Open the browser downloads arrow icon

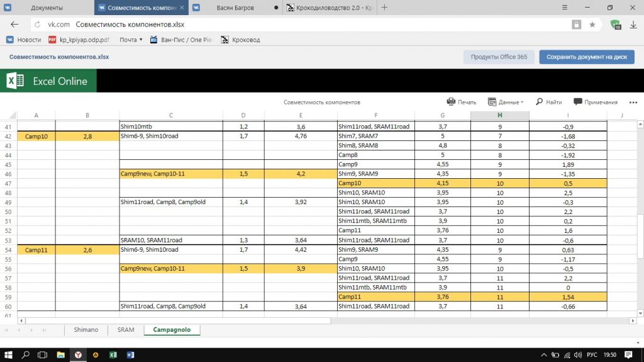633,24
